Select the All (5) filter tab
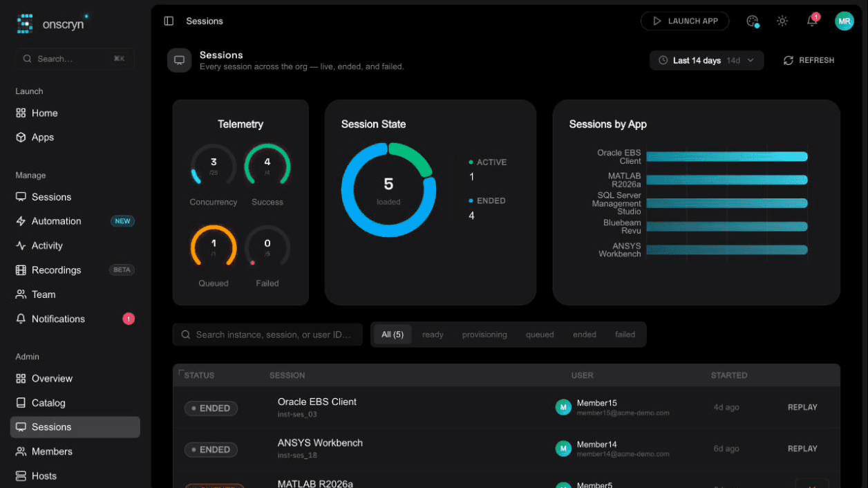Viewport: 868px width, 488px height. pos(393,335)
